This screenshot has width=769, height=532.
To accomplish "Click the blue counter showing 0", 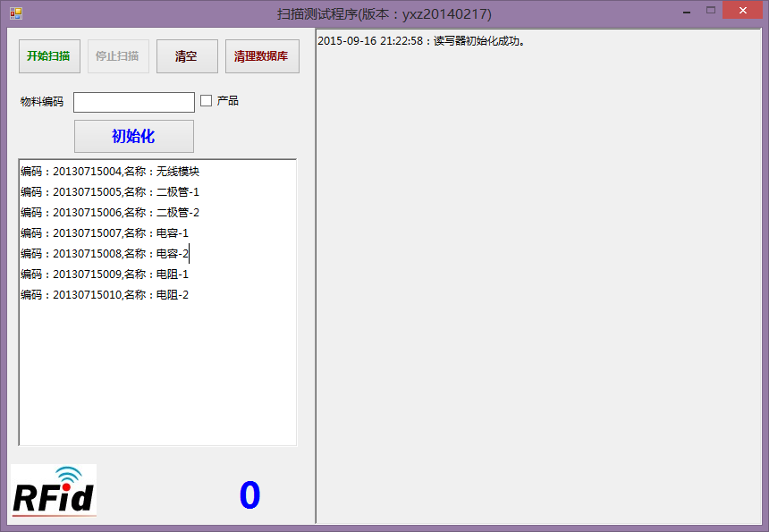I will [249, 494].
